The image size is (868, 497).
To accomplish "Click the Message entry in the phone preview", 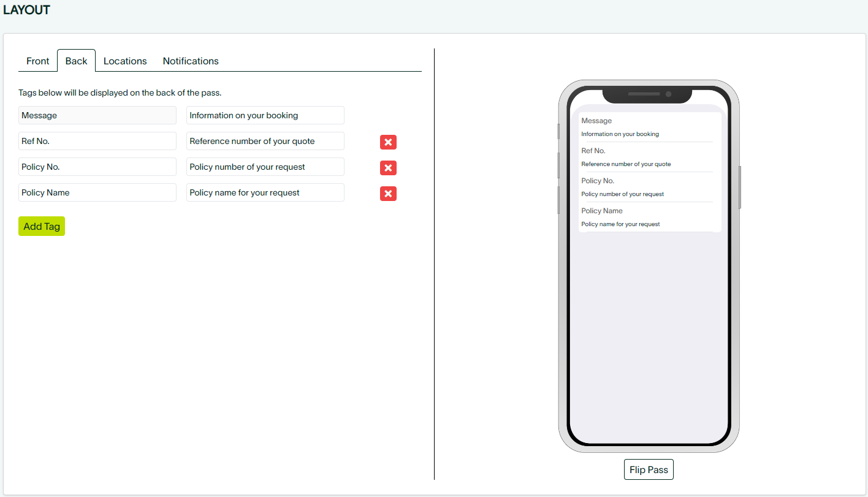I will 647,127.
